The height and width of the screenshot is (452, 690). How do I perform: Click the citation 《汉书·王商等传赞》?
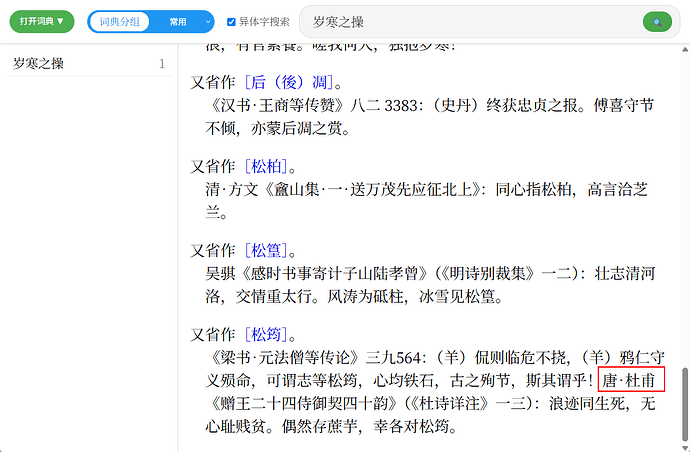(x=277, y=106)
